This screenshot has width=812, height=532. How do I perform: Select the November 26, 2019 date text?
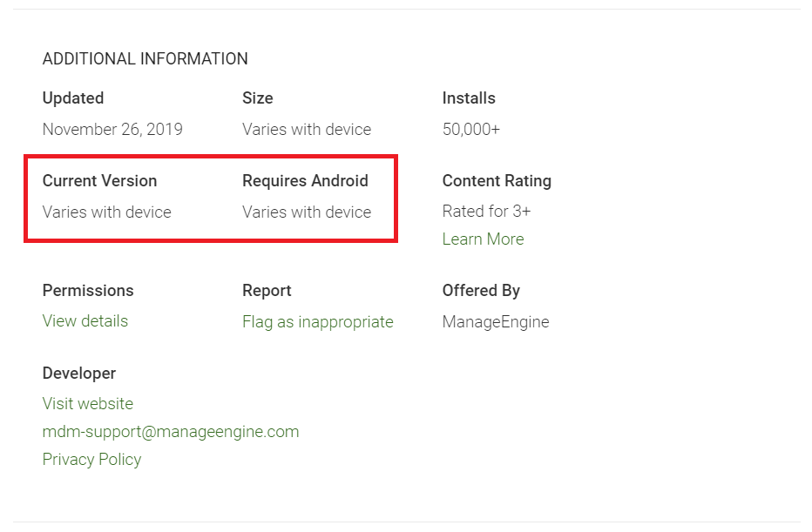[x=112, y=130]
